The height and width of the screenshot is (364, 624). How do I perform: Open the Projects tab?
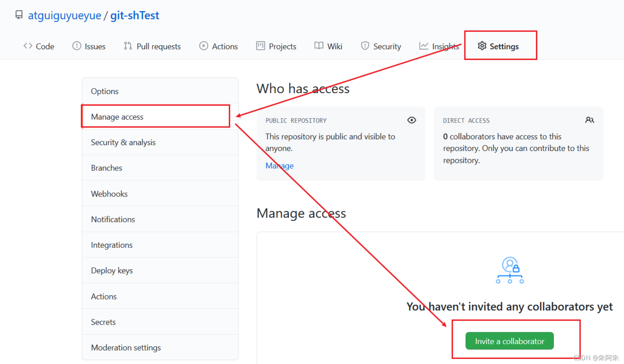point(276,46)
